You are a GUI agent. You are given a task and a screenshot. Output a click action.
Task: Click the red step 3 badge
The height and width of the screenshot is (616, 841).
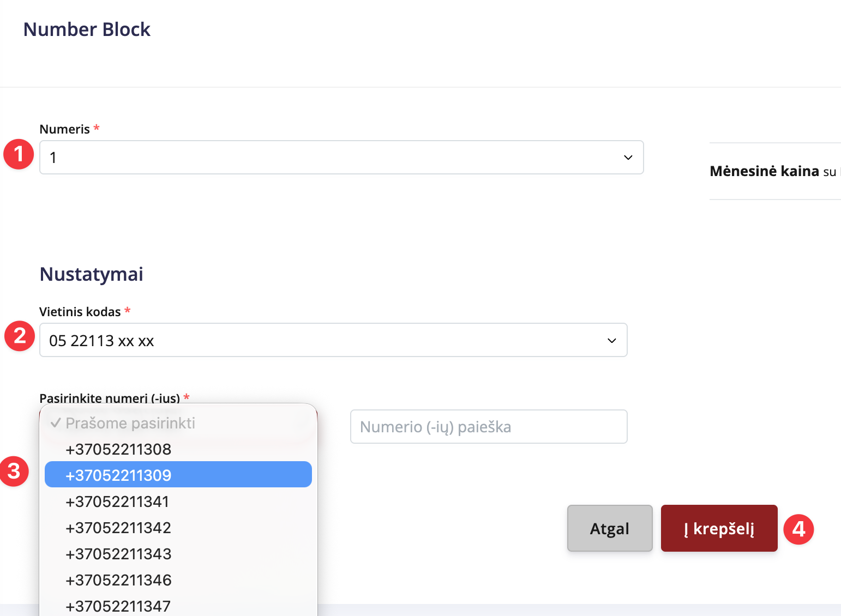(x=14, y=472)
